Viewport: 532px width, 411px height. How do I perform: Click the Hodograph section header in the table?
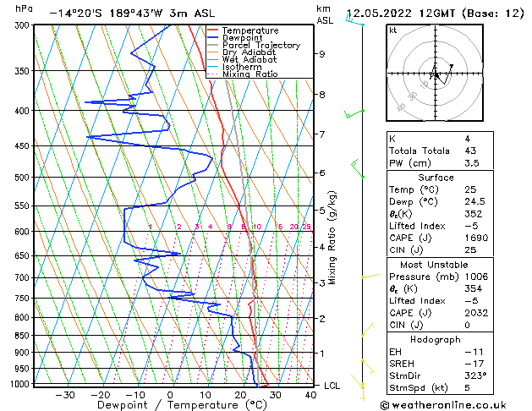tap(437, 339)
